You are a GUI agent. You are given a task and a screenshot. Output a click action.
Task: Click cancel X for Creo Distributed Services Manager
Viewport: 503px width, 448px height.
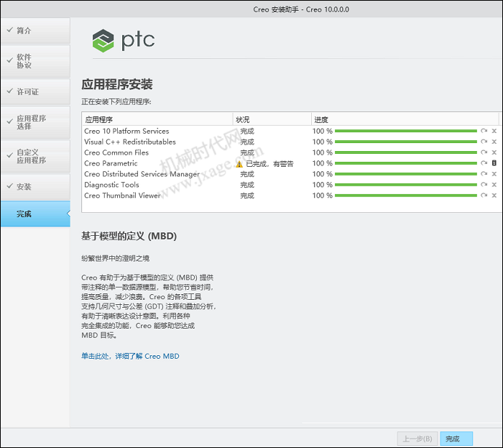[x=494, y=174]
